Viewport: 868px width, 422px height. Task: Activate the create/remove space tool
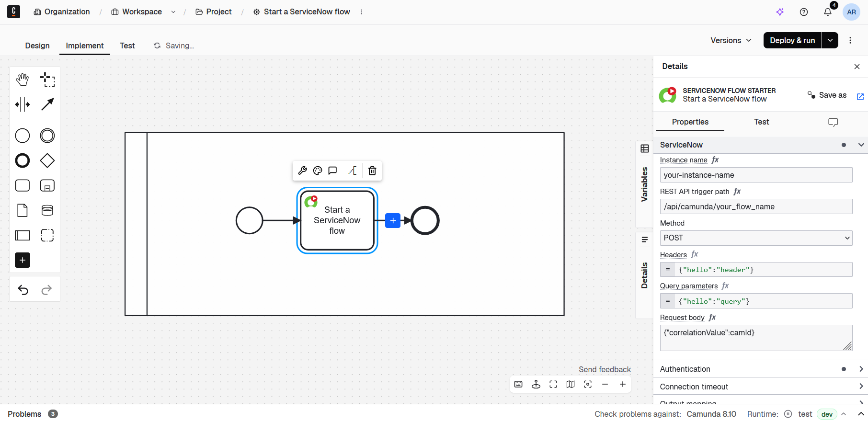(x=23, y=104)
